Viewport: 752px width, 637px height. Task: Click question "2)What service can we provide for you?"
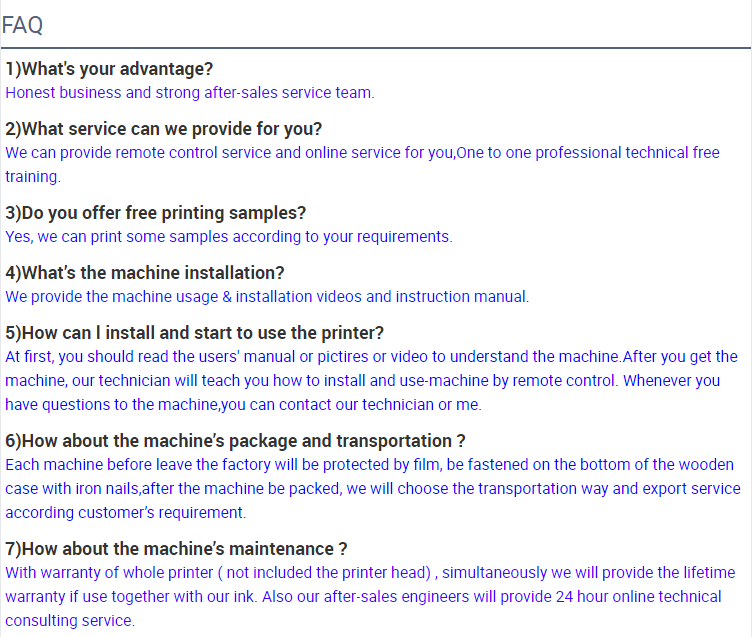(x=164, y=129)
